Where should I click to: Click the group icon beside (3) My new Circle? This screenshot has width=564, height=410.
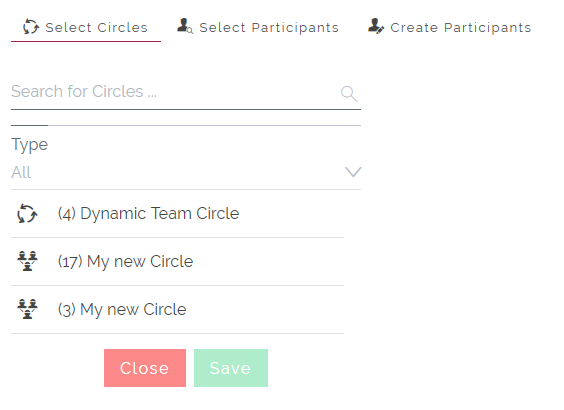[x=27, y=309]
